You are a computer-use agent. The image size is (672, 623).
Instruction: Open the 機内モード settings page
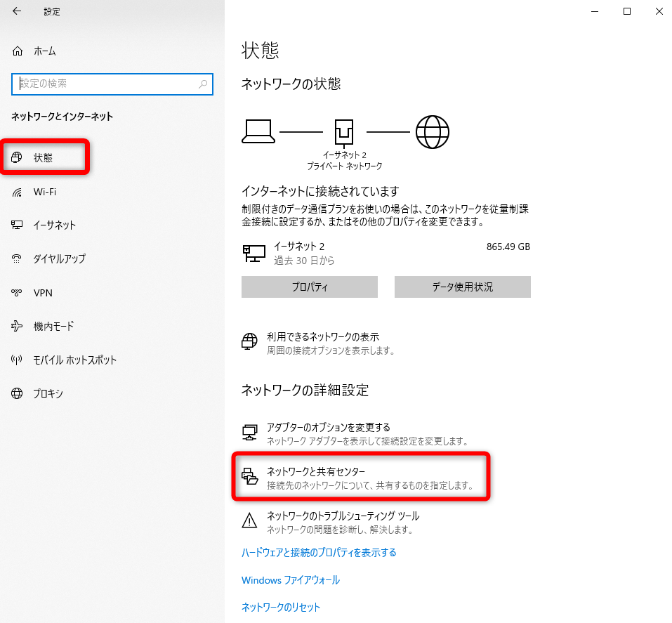coord(53,327)
